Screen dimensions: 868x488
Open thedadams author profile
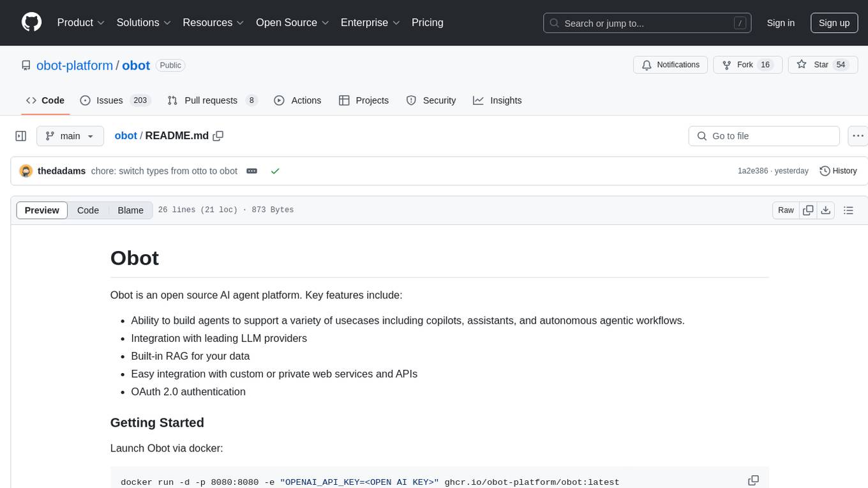[x=62, y=171]
